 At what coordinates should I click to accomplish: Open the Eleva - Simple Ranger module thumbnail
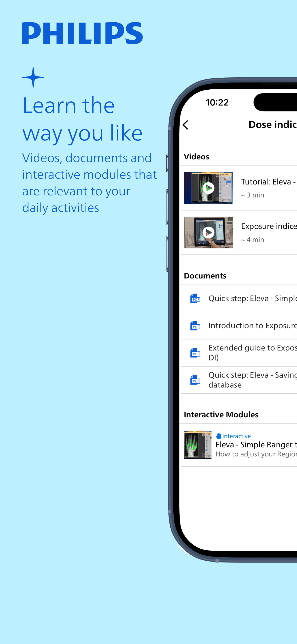point(198,445)
